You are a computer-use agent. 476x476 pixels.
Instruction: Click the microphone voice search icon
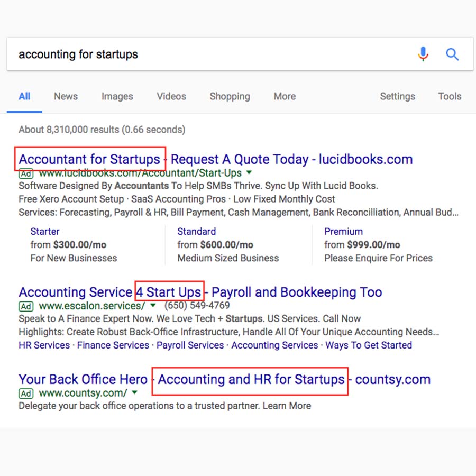(423, 54)
